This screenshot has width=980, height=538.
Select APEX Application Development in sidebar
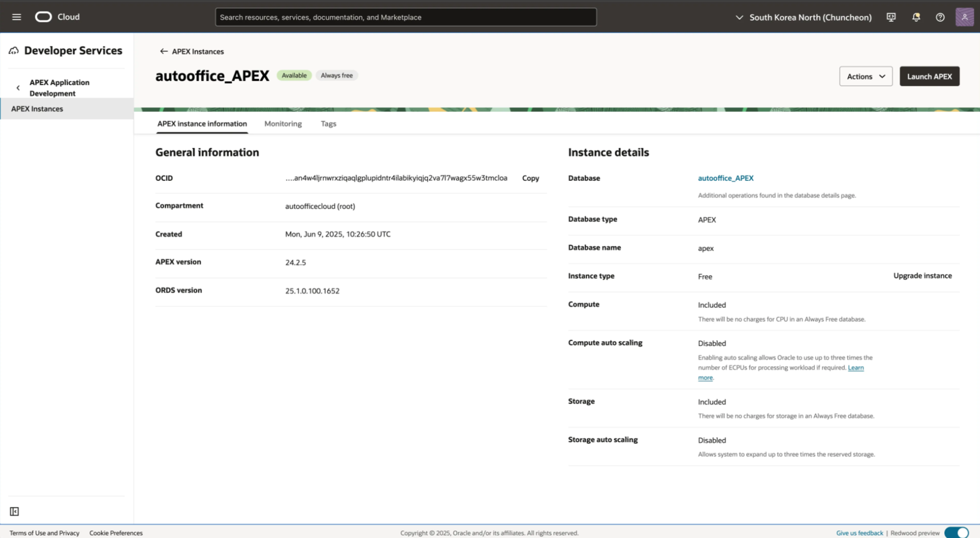point(59,88)
